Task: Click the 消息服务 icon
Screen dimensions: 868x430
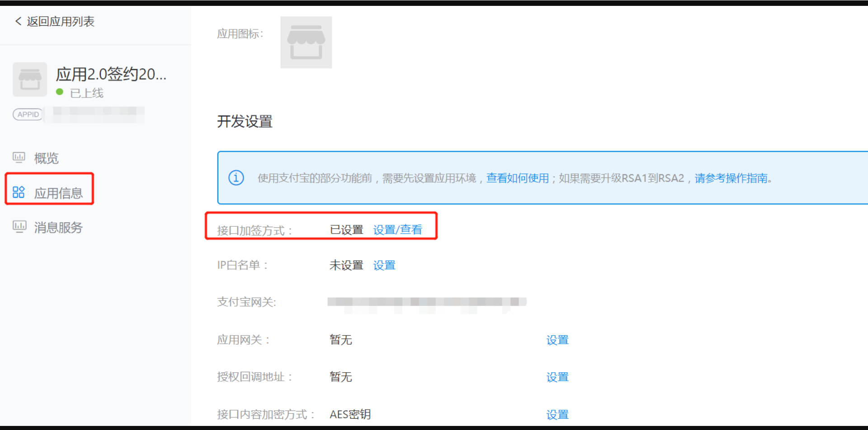Action: [x=19, y=227]
